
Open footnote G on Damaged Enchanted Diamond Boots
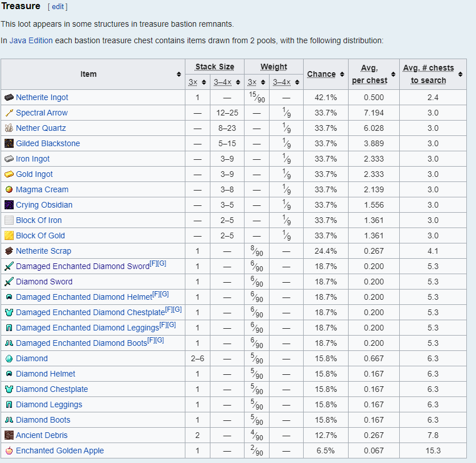point(160,340)
